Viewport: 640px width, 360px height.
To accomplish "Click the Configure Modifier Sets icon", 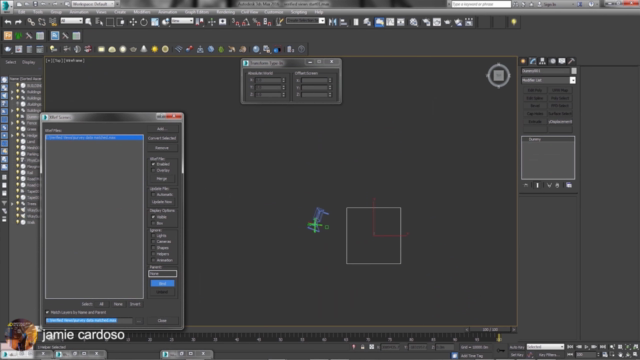I will coord(569,185).
